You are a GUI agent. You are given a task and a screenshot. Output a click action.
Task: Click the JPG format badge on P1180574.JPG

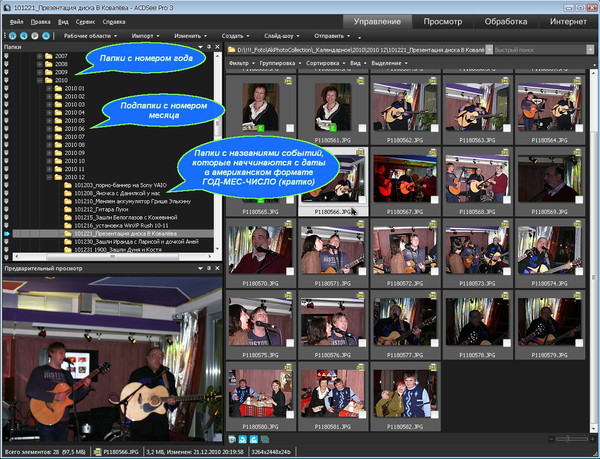pos(577,224)
